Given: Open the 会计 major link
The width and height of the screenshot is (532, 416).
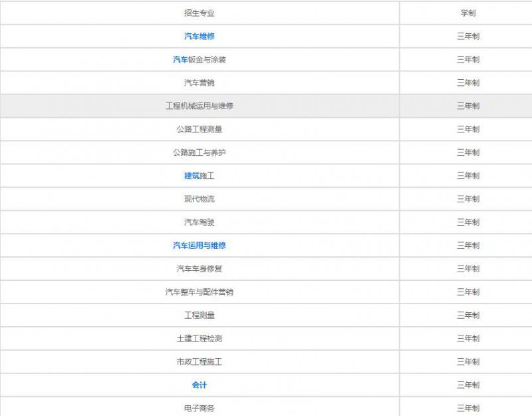Looking at the screenshot, I should point(198,383).
